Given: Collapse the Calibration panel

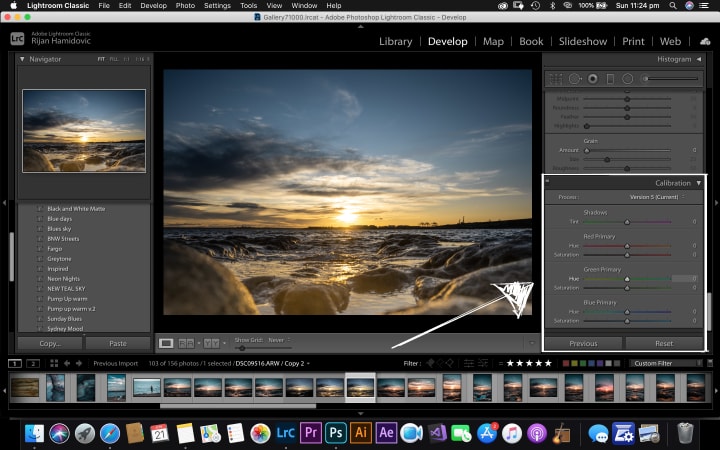Looking at the screenshot, I should (x=699, y=183).
